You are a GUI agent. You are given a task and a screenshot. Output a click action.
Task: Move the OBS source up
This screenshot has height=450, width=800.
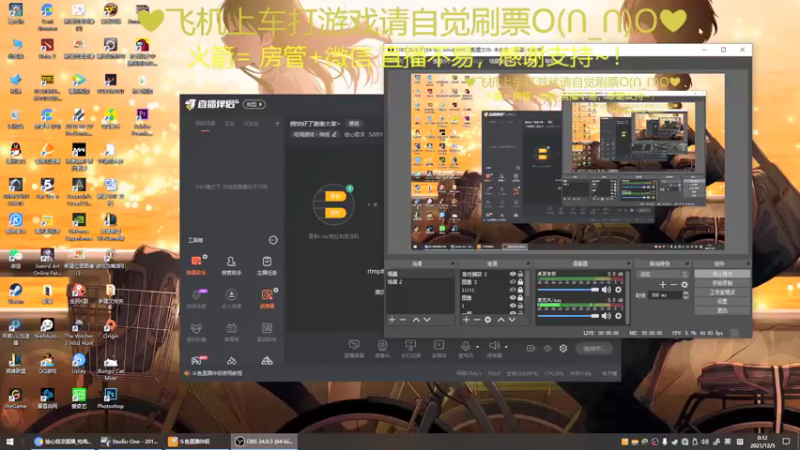pos(501,319)
